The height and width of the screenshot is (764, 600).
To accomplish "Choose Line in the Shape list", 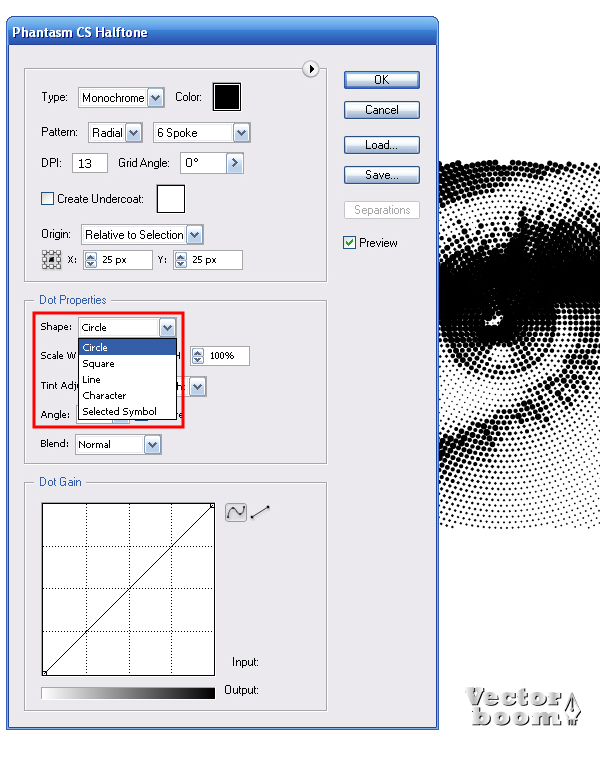I will coord(127,380).
